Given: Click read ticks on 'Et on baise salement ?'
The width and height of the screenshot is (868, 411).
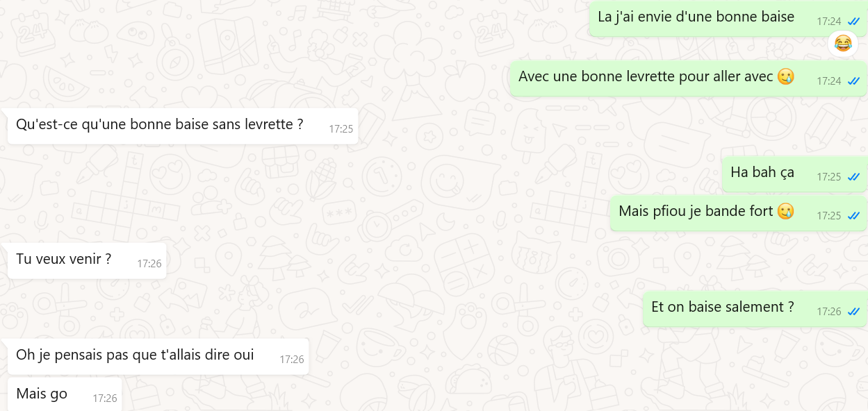Looking at the screenshot, I should [x=853, y=312].
